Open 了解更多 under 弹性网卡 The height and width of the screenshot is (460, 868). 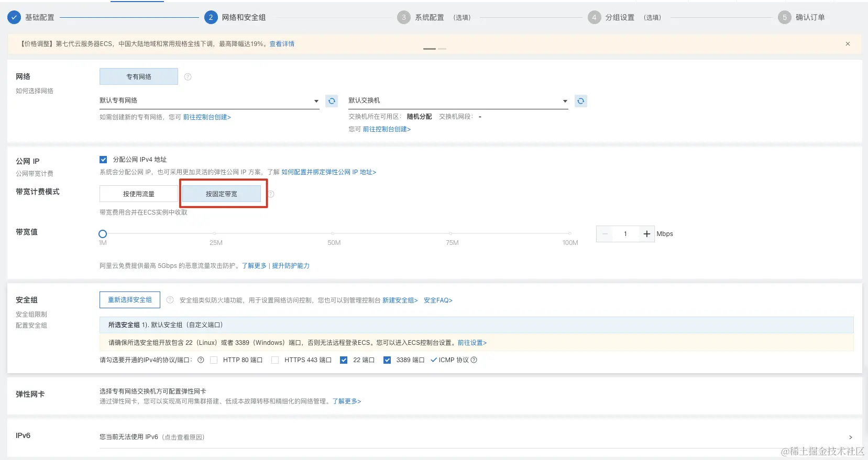click(347, 401)
